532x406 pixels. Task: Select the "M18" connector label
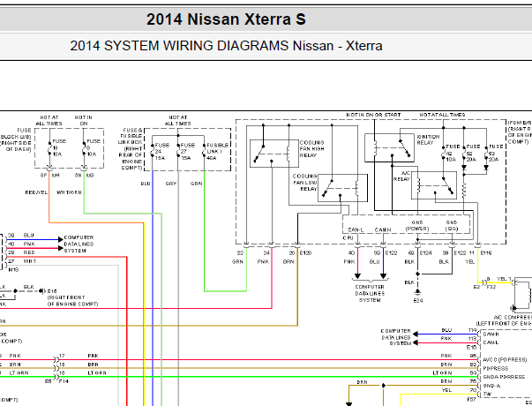click(13, 270)
